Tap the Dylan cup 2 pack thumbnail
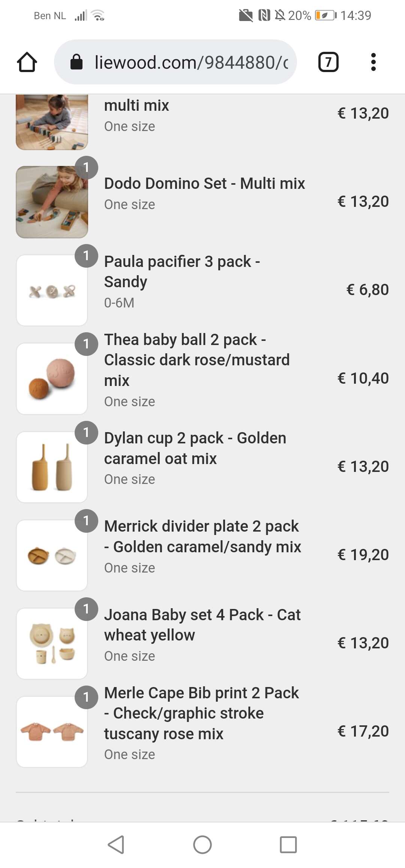This screenshot has height=868, width=405. tap(52, 467)
